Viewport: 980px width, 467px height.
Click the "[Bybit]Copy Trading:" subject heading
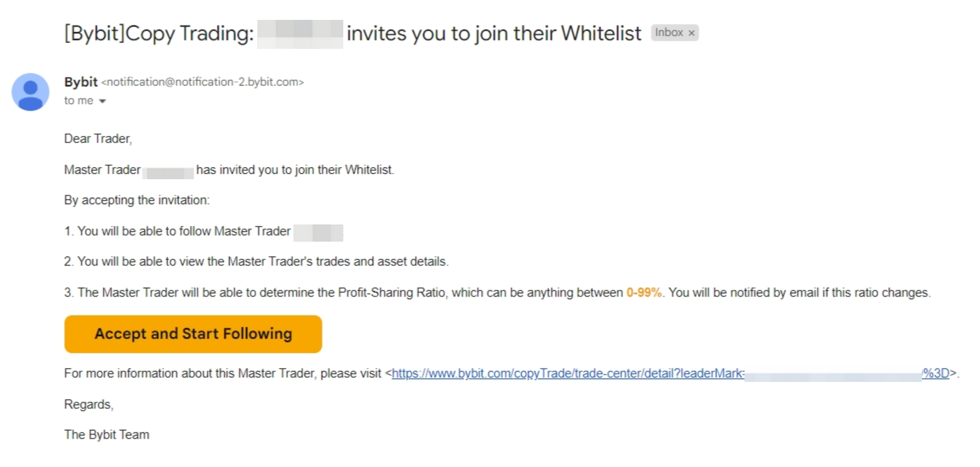[159, 33]
